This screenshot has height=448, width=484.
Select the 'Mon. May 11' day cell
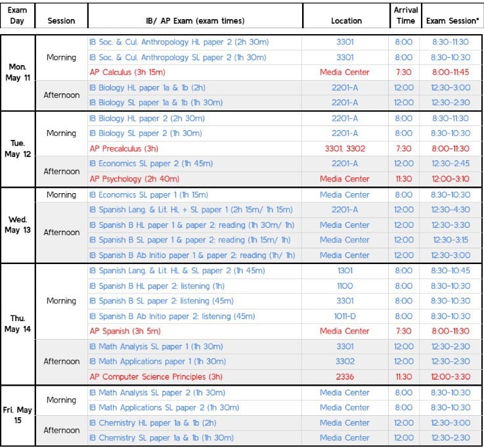click(18, 72)
